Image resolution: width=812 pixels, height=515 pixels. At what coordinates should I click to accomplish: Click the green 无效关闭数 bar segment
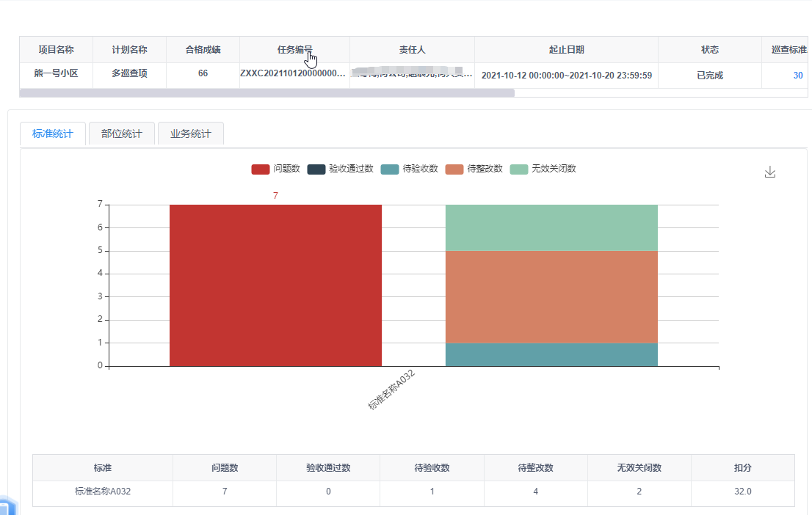[x=551, y=227]
